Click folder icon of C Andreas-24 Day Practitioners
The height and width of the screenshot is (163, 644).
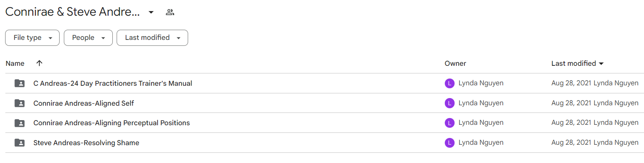19,83
